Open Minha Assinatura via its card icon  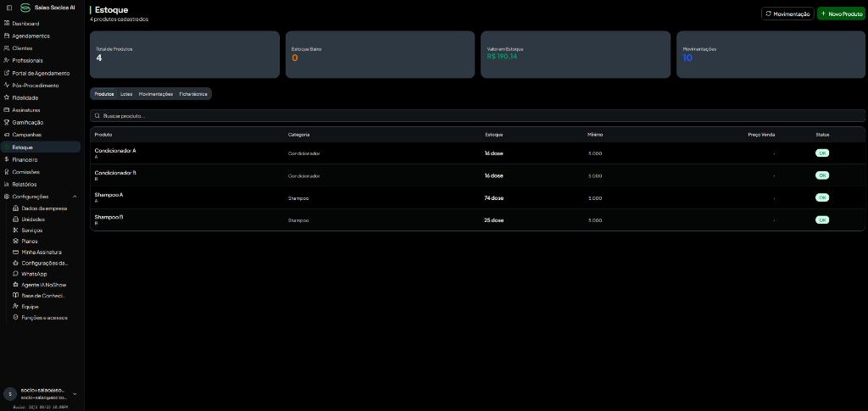[x=15, y=252]
